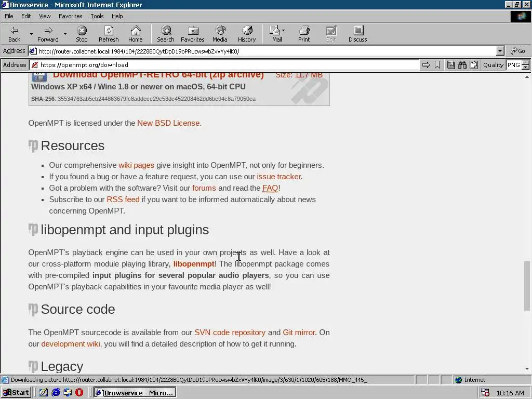532x399 pixels.
Task: Launch Internet Explorer from quick launch
Action: click(x=56, y=393)
